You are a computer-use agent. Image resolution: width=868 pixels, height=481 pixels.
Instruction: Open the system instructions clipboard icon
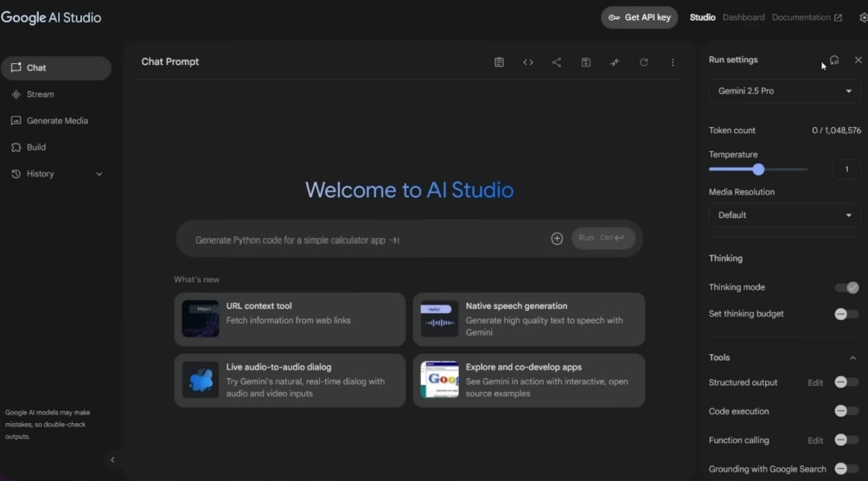point(499,62)
